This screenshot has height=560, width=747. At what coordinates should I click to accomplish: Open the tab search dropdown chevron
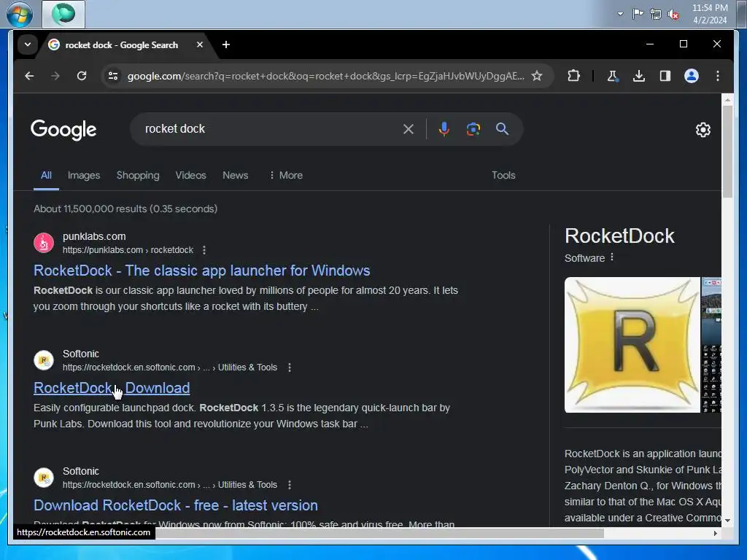[x=28, y=44]
